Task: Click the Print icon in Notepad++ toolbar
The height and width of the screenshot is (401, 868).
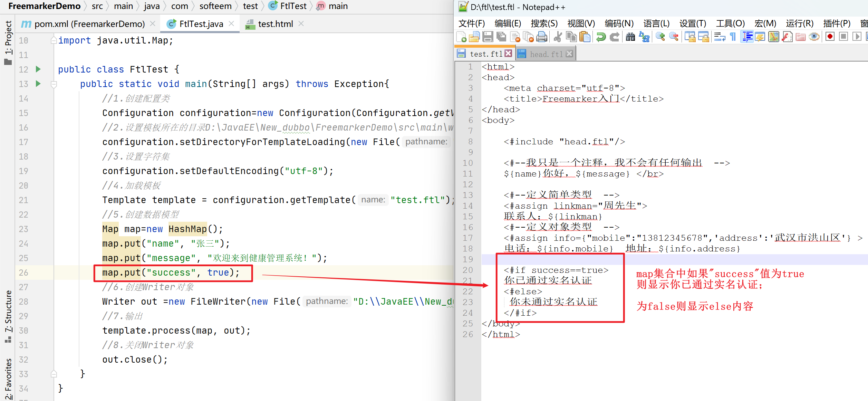Action: coord(542,37)
